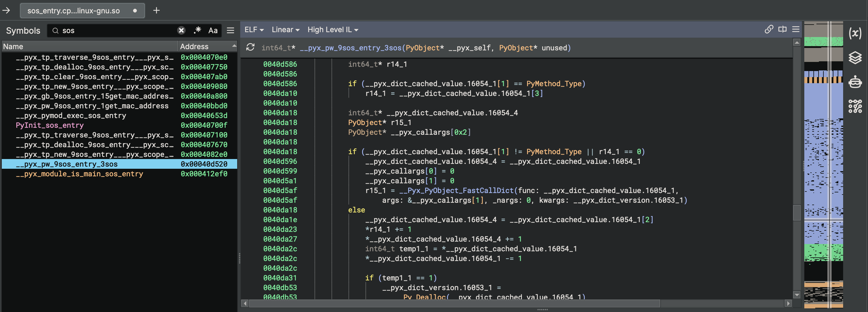The width and height of the screenshot is (868, 312).
Task: Click the split pane view icon
Action: (x=782, y=29)
